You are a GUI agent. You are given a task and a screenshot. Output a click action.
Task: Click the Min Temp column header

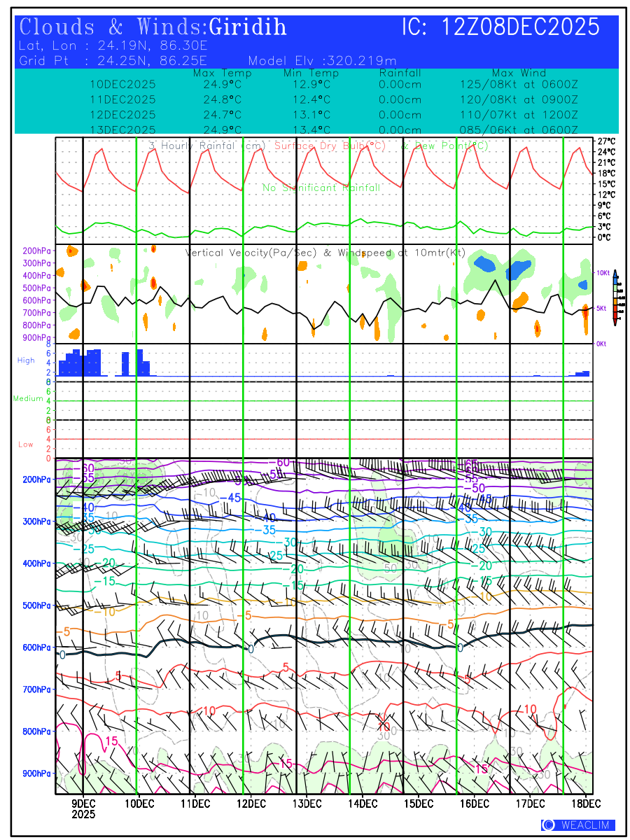click(311, 73)
